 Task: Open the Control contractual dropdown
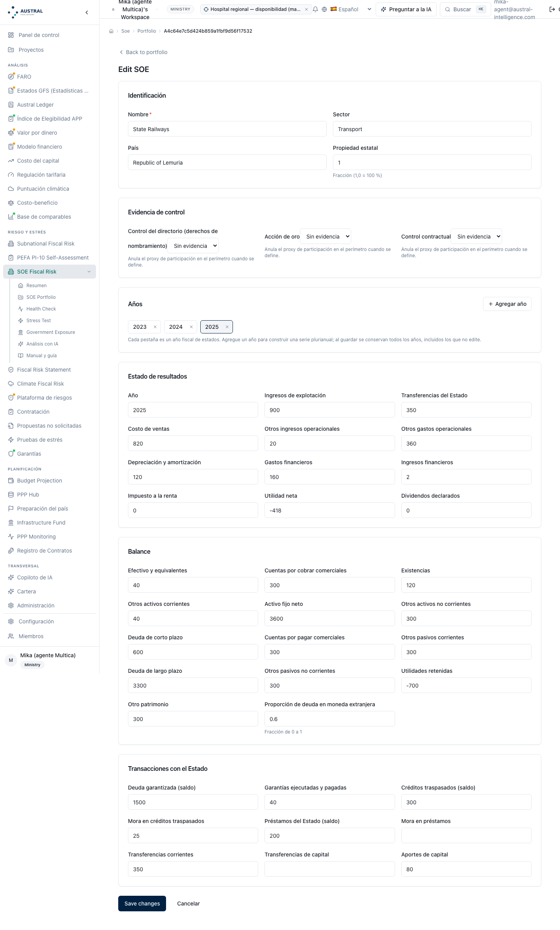tap(476, 237)
